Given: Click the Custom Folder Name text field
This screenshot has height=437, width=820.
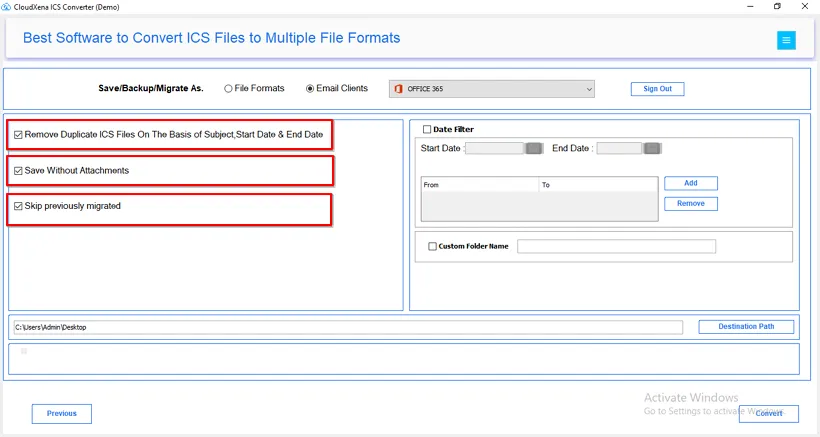Looking at the screenshot, I should (x=617, y=246).
